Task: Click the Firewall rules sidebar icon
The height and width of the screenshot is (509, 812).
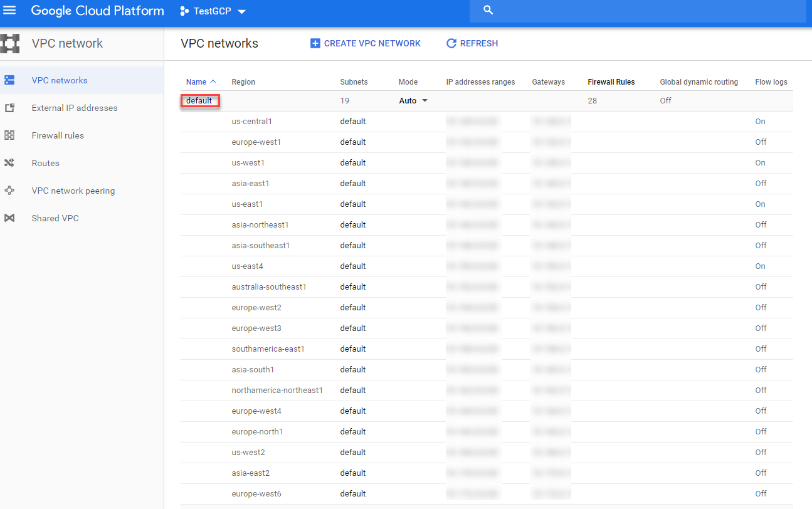Action: (x=9, y=135)
